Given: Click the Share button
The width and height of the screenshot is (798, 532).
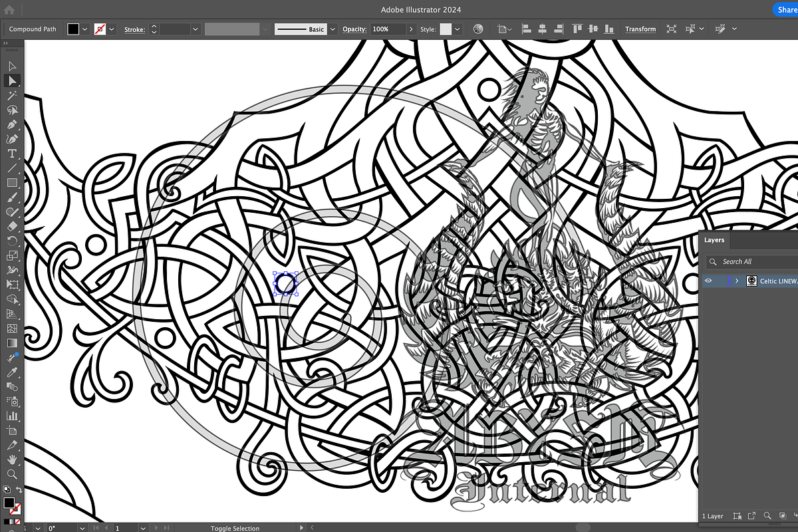Looking at the screenshot, I should pos(786,9).
